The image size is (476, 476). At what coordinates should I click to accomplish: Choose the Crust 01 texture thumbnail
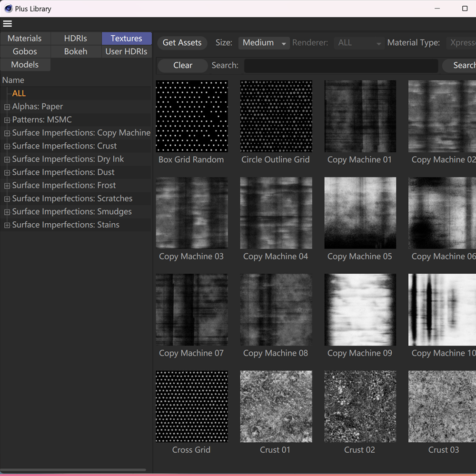276,407
